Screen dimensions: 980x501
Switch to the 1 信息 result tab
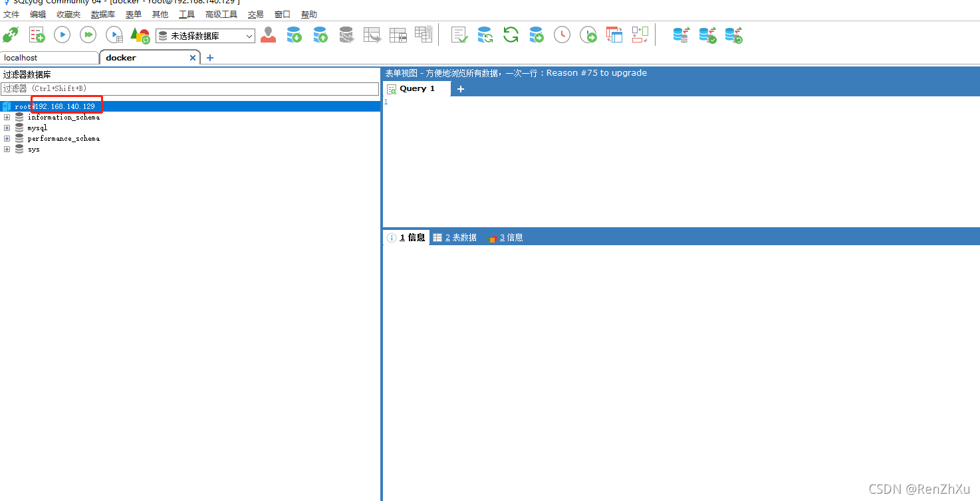pos(407,237)
